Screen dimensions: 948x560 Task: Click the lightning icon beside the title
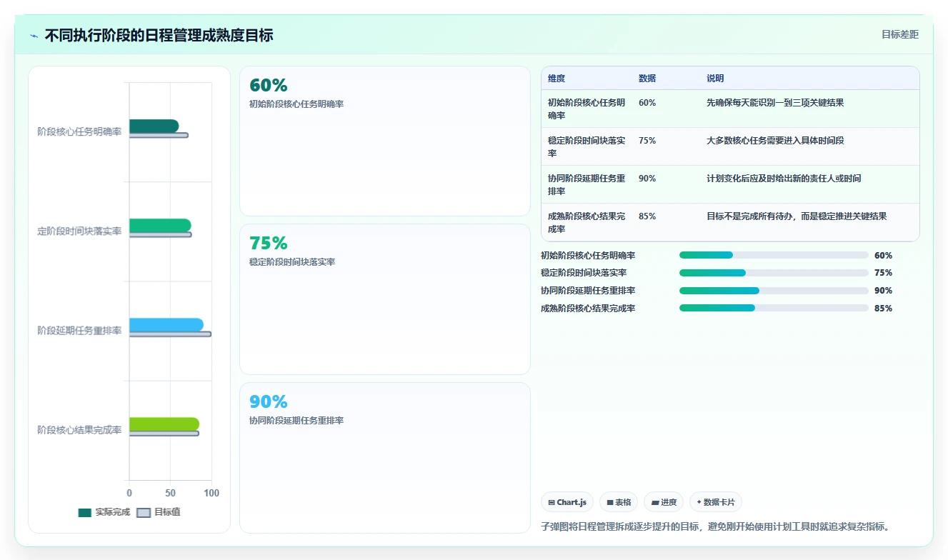(34, 36)
